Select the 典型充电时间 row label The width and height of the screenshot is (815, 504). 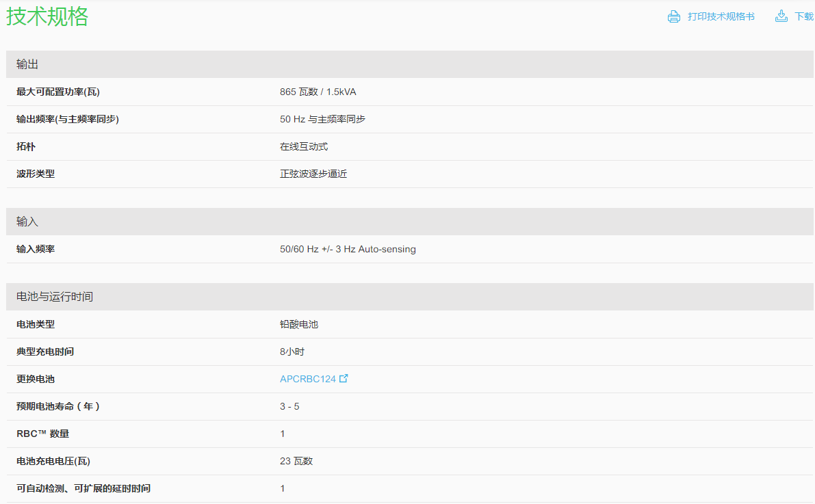click(x=45, y=352)
